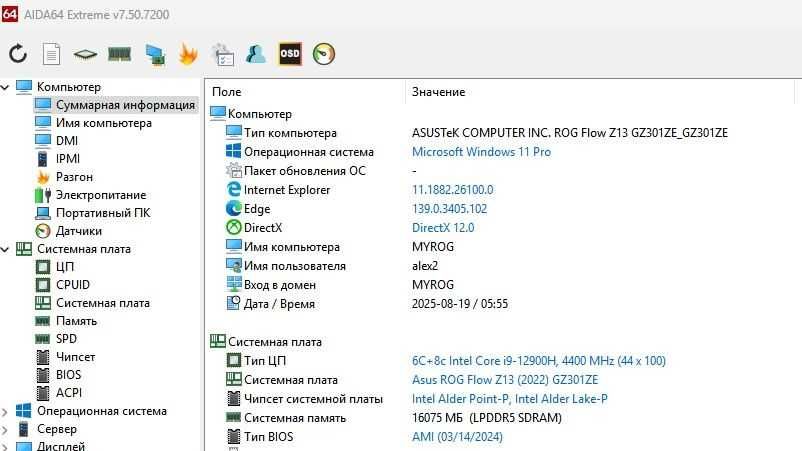Click the Значение column header
Image resolution: width=802 pixels, height=451 pixels.
click(438, 92)
